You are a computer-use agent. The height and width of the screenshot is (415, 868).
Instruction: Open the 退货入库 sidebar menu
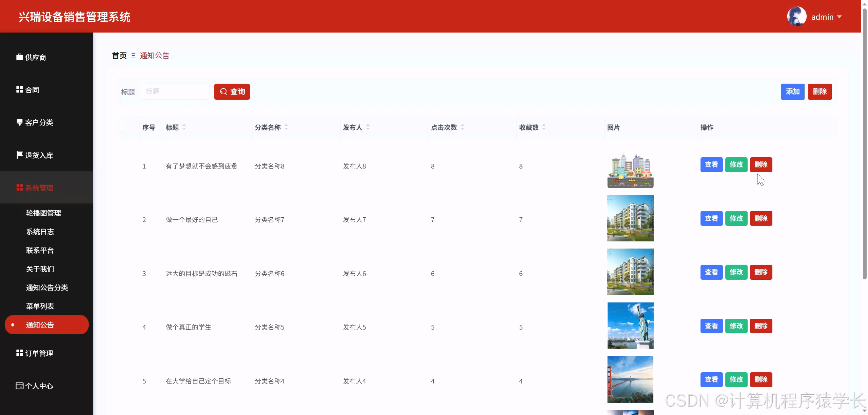(46, 155)
